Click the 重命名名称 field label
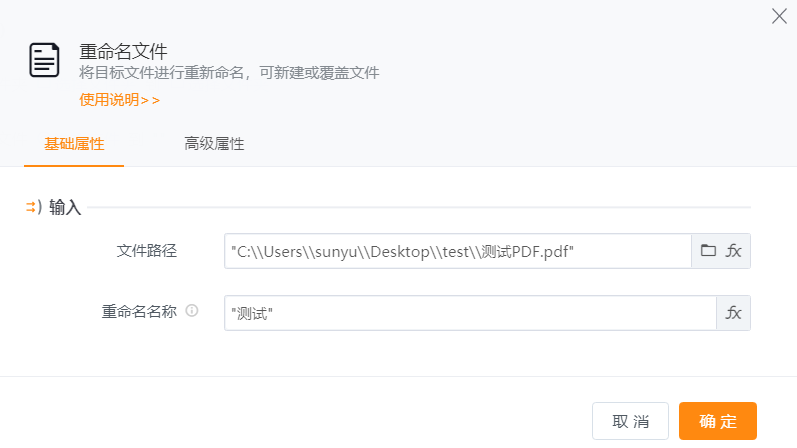The image size is (797, 448). pos(139,311)
